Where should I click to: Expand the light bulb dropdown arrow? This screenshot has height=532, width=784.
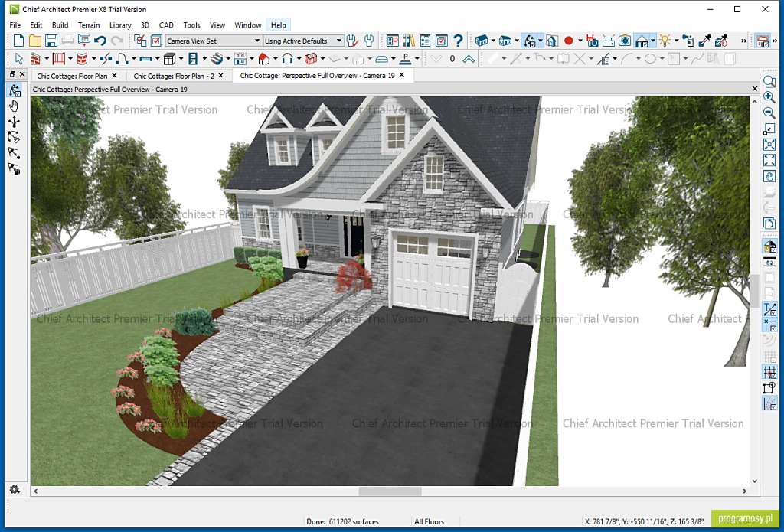[676, 41]
